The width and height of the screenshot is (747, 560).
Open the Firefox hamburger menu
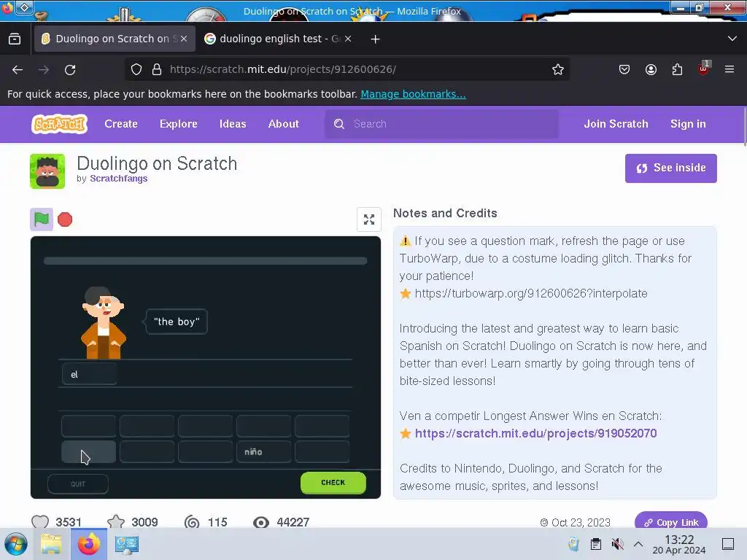coord(729,69)
